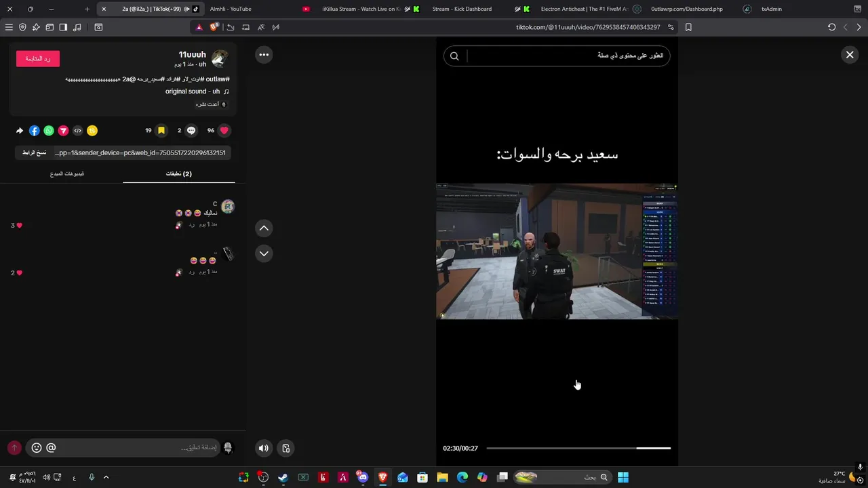
Task: Open the comments bubble icon showing 2
Action: pyautogui.click(x=191, y=131)
